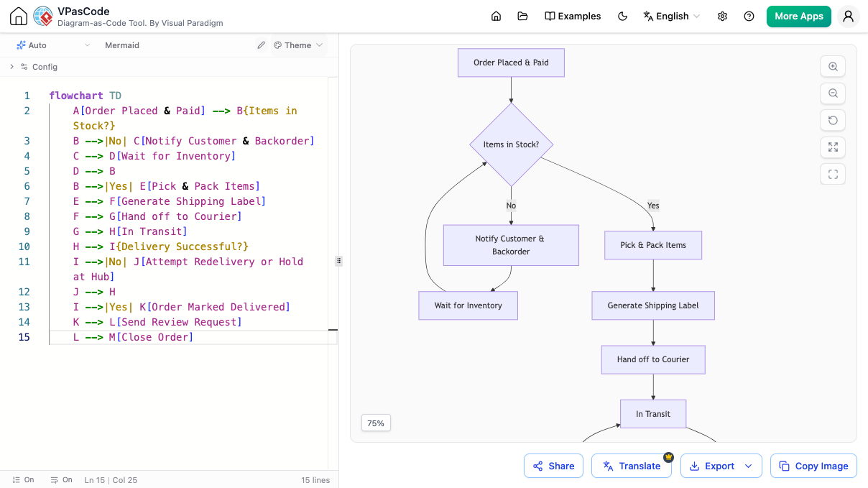The image size is (868, 488).
Task: Click the zoom out magnifier on the diagram
Action: 833,93
